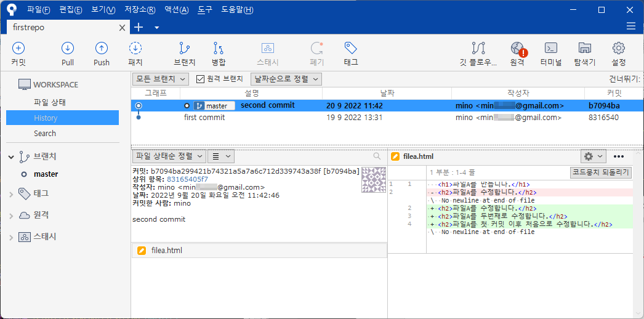Click the Discard (폐기) toolbar icon
Image resolution: width=644 pixels, height=319 pixels.
tap(316, 49)
